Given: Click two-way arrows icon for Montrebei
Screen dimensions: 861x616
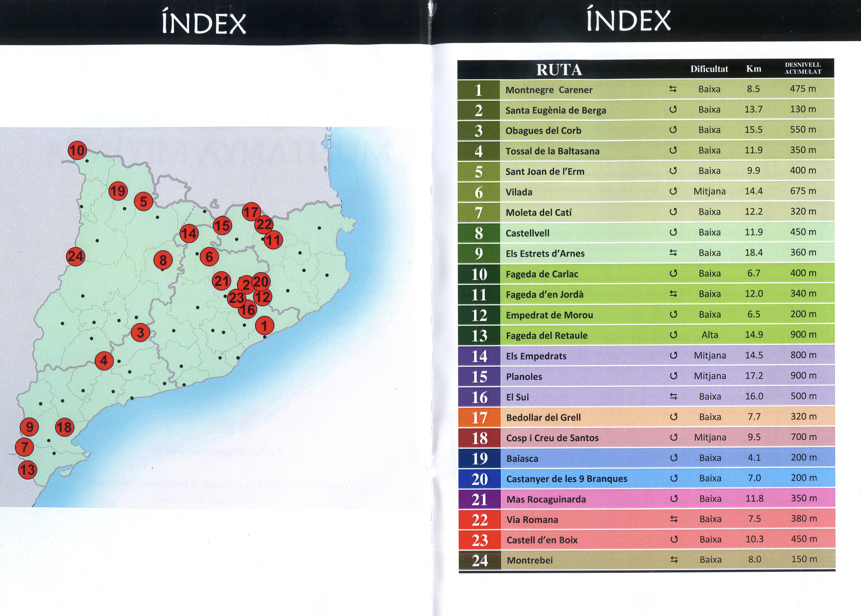Looking at the screenshot, I should [x=674, y=559].
